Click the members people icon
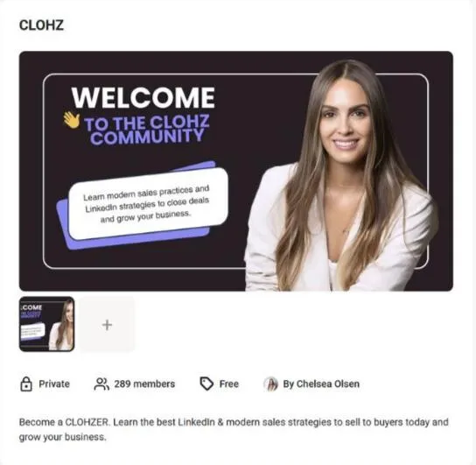Screen dimensions: 476x465 pos(101,384)
